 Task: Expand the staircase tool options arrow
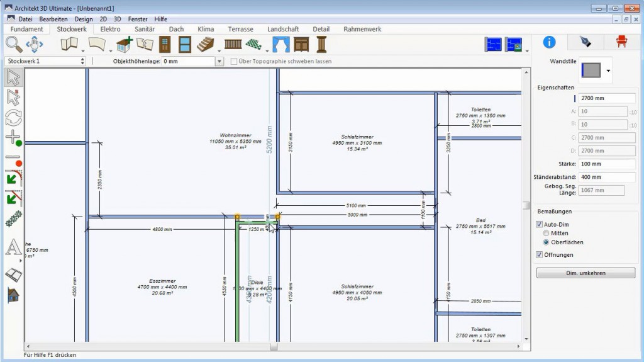point(219,51)
